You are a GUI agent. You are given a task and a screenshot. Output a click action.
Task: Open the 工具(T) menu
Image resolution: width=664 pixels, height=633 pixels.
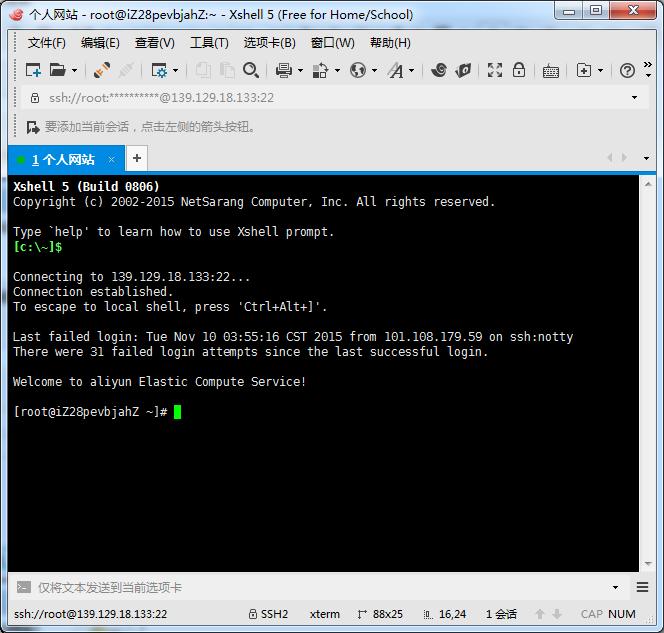point(209,43)
